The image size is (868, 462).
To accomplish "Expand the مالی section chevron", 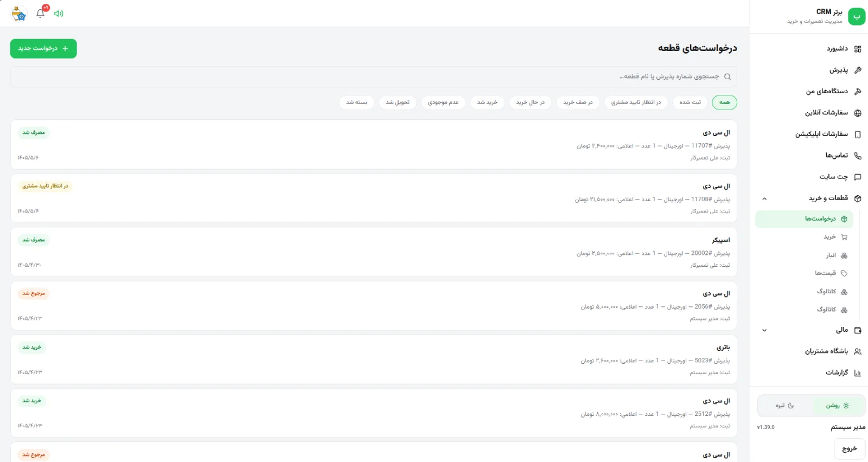I will pos(764,330).
